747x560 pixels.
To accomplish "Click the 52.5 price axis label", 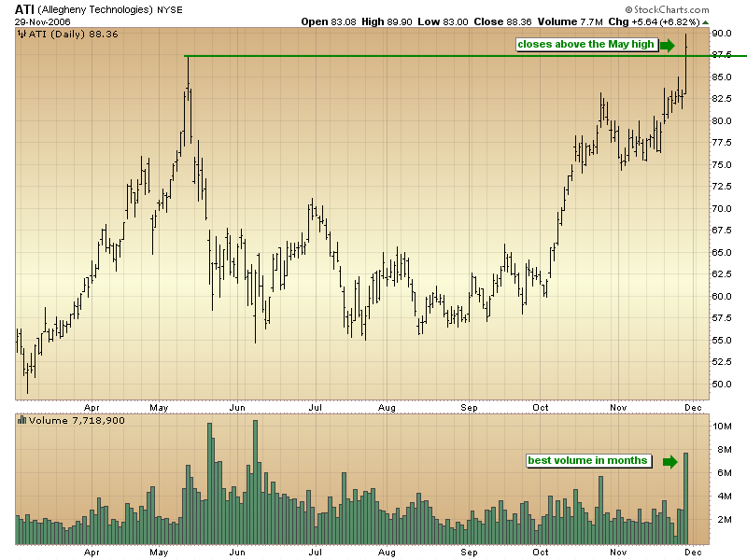I will 722,361.
